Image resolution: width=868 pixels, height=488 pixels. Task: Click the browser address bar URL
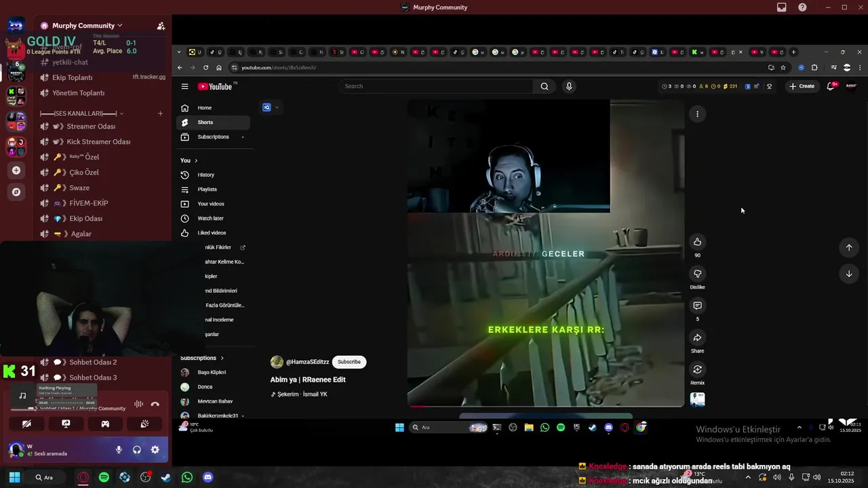(x=279, y=68)
